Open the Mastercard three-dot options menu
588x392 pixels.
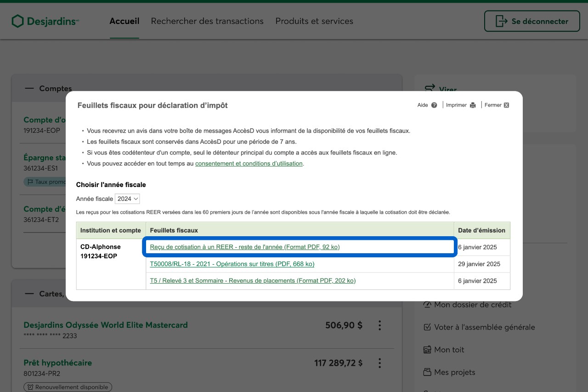point(379,325)
